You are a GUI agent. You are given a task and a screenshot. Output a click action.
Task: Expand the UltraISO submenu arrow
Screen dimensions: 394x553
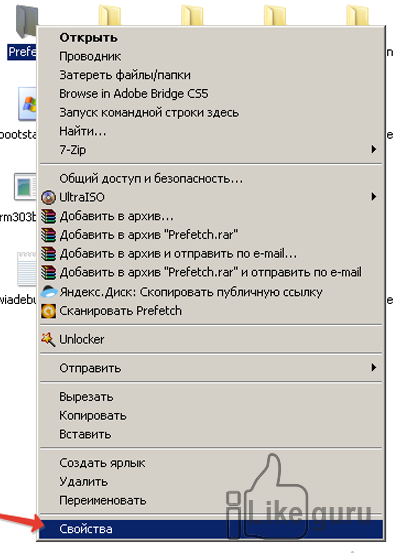374,196
